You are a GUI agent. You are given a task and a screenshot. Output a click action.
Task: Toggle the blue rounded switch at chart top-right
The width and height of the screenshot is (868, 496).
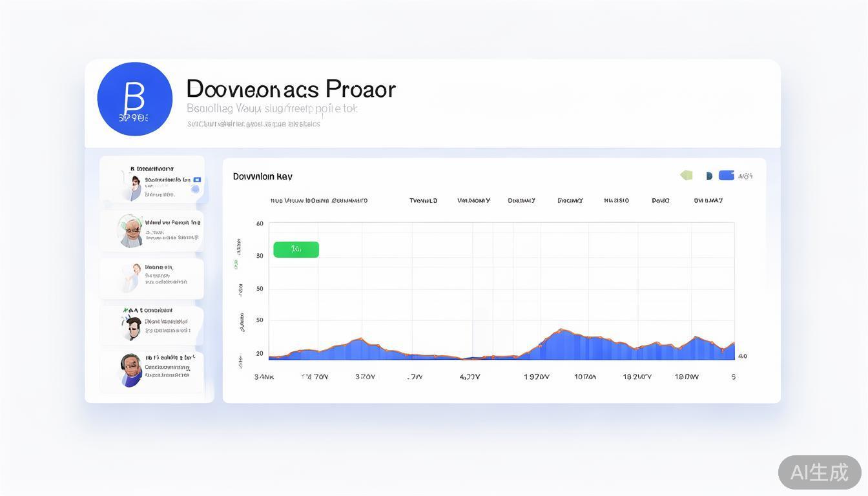pyautogui.click(x=727, y=175)
